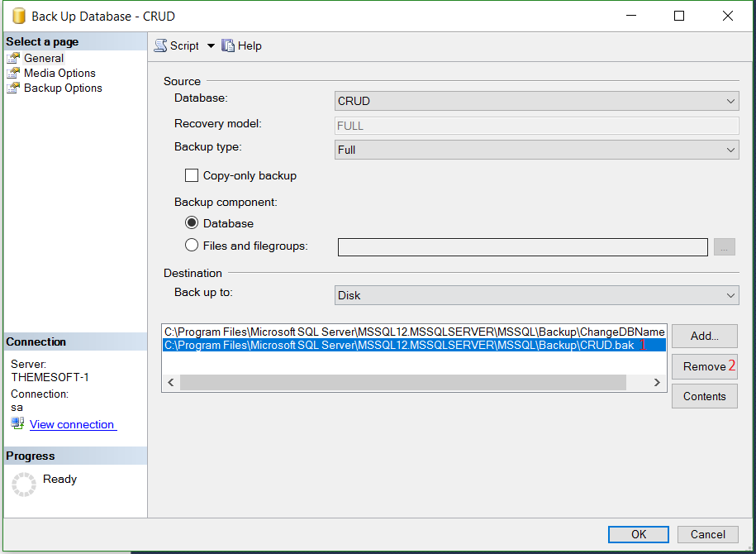Click the destination list left scroll arrow
This screenshot has width=756, height=554.
coord(171,382)
